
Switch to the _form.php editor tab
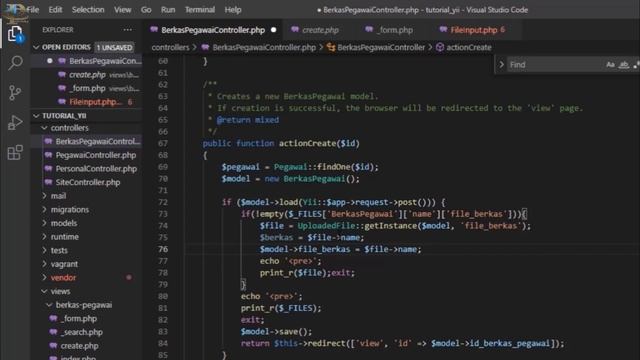coord(395,30)
